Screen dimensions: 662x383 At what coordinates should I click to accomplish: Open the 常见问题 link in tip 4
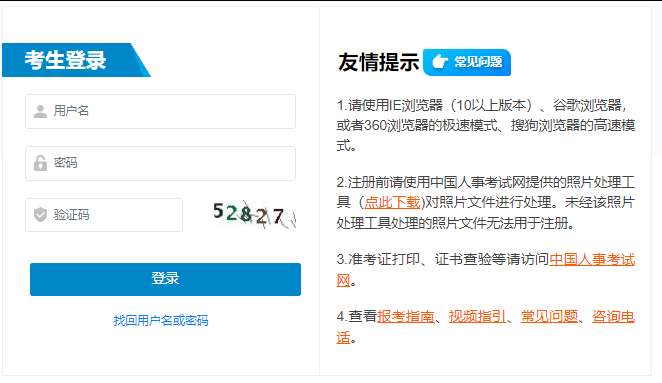point(549,316)
